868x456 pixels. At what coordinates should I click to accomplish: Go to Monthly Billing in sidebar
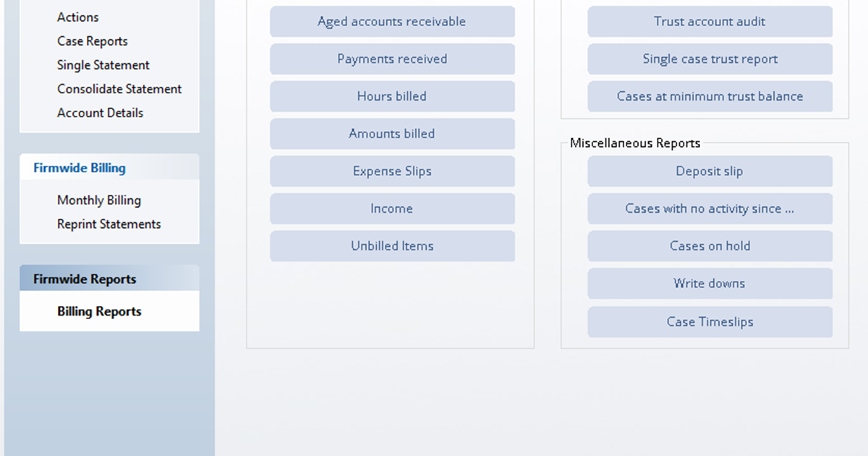pos(99,200)
